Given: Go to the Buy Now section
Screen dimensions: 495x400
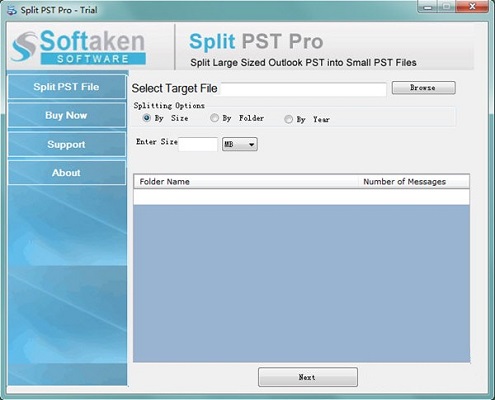Looking at the screenshot, I should click(67, 115).
